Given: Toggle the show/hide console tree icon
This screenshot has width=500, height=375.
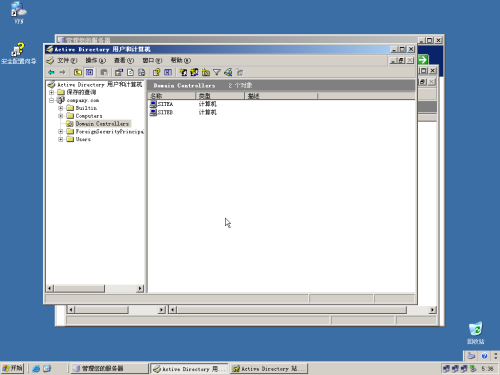Looking at the screenshot, I should [x=89, y=72].
